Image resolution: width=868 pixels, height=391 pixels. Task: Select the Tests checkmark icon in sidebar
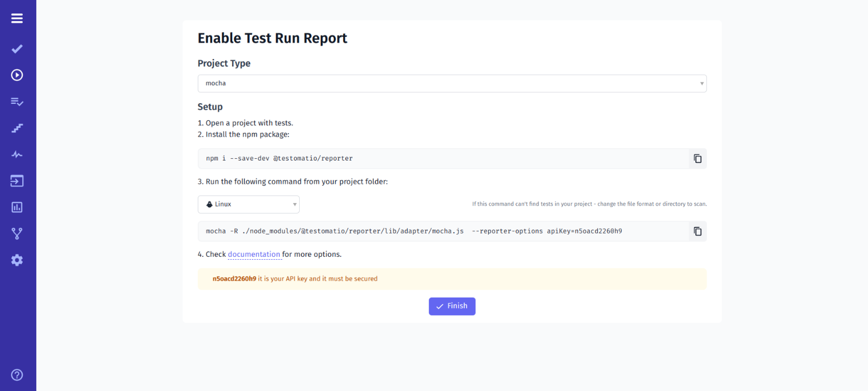[x=17, y=49]
